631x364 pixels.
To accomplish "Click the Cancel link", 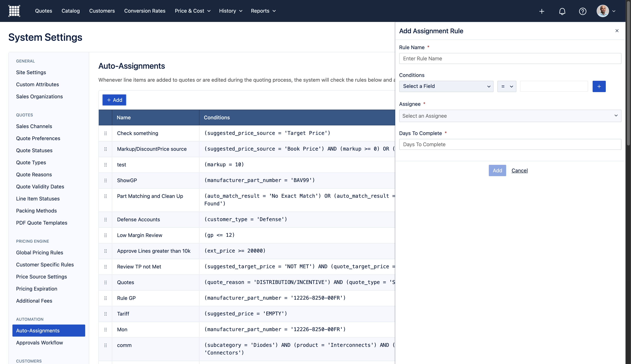I will pyautogui.click(x=519, y=170).
